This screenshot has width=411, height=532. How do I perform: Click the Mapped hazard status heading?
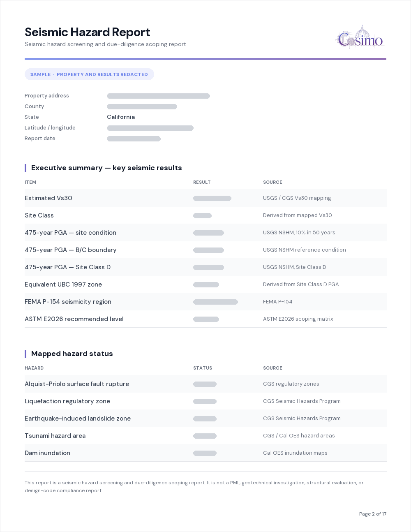[72, 354]
